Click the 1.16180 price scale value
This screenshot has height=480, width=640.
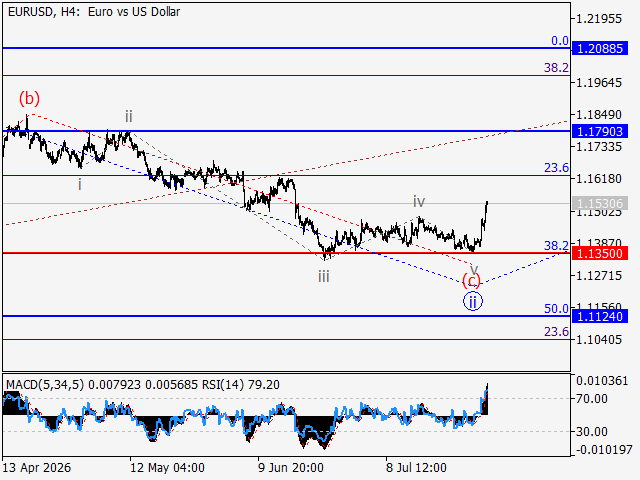[x=598, y=179]
